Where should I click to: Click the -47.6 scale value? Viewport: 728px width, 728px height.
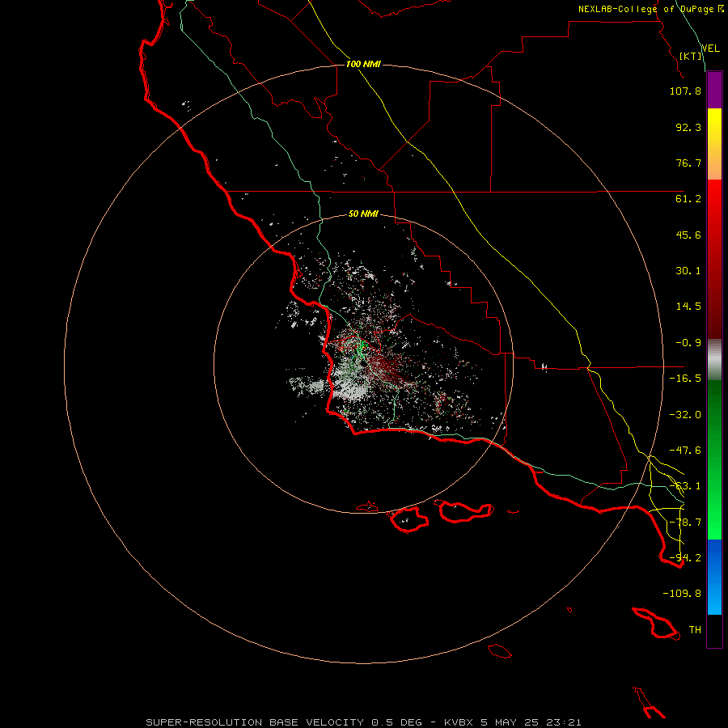pos(685,451)
